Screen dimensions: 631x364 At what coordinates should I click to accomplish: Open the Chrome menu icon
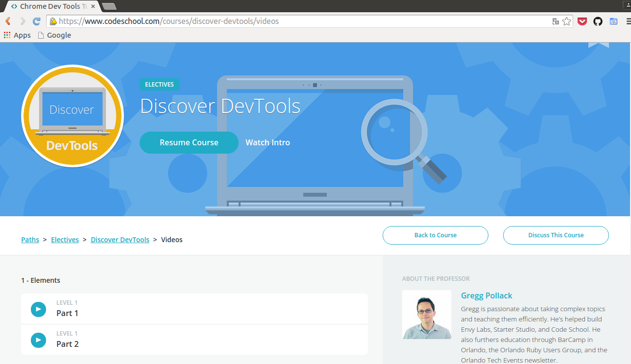click(629, 22)
